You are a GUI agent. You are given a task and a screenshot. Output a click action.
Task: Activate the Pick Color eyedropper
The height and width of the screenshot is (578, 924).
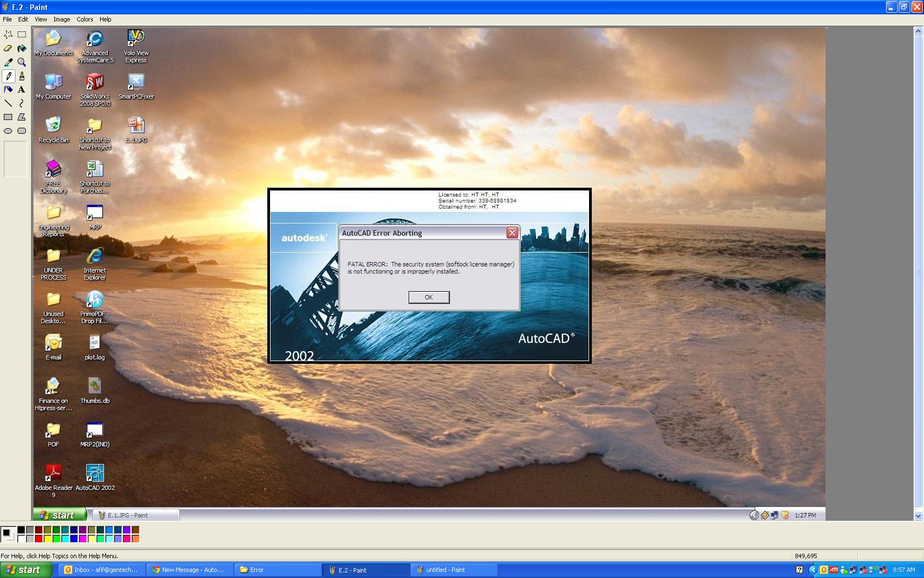8,62
